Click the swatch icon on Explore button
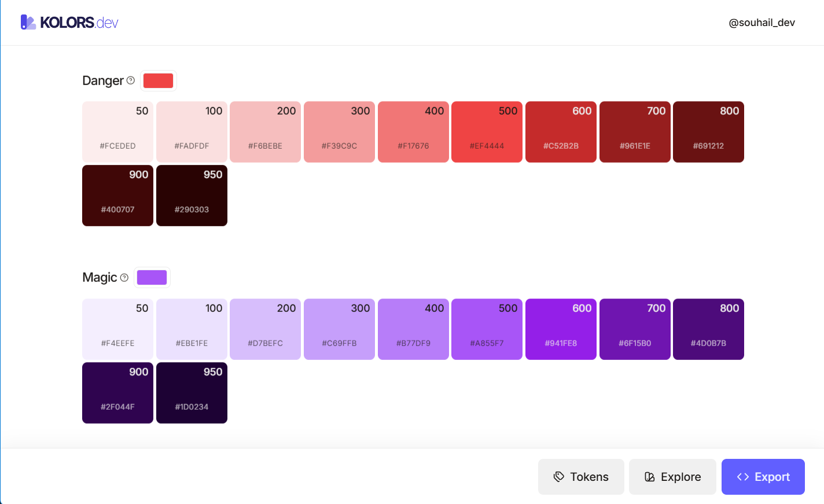The image size is (824, 504). coord(650,477)
